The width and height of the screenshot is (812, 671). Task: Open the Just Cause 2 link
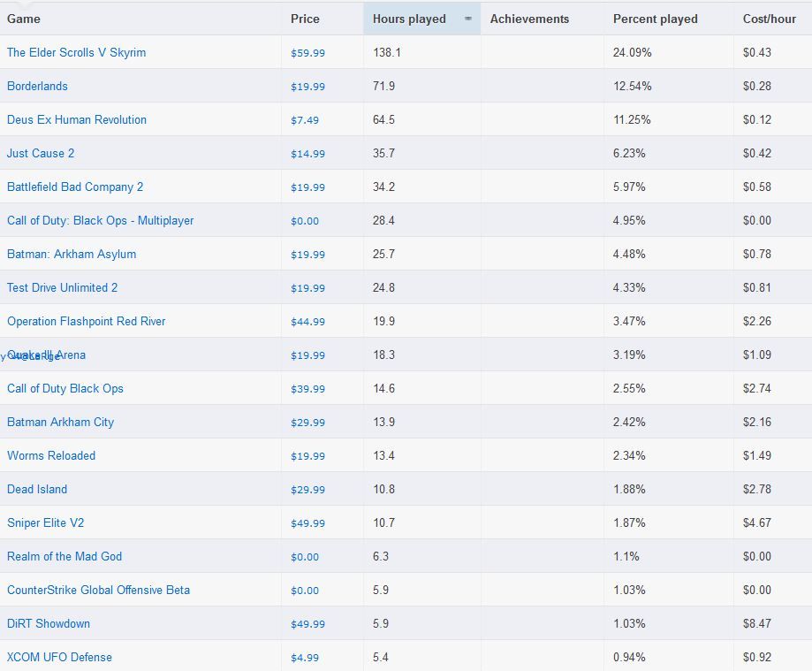(x=41, y=153)
